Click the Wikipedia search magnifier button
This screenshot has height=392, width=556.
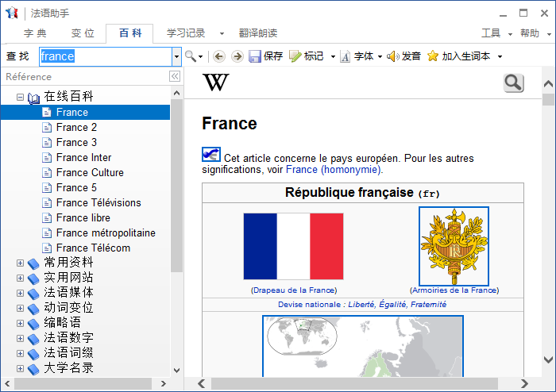pos(513,83)
